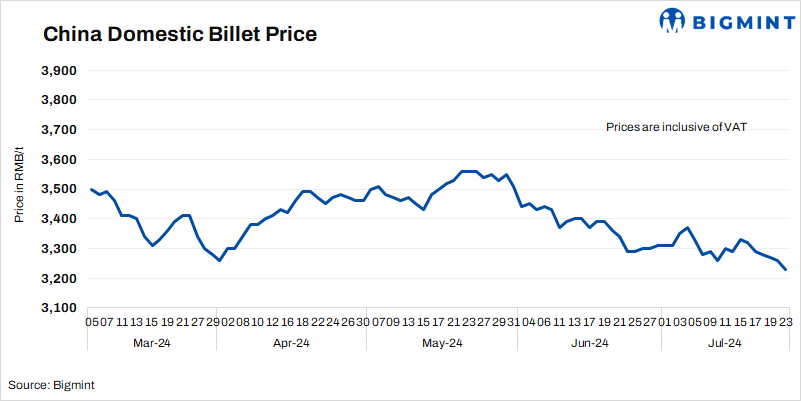The image size is (801, 401).
Task: Select the May-24 month label
Action: [441, 343]
